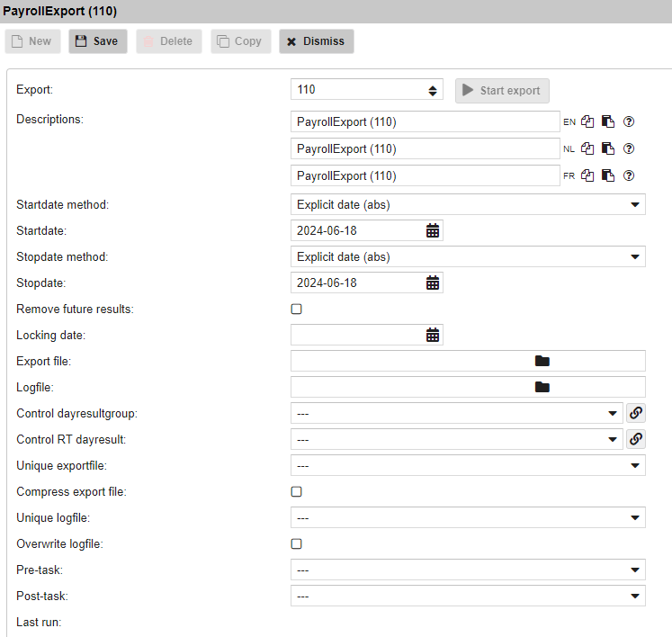Image resolution: width=672 pixels, height=637 pixels.
Task: Toggle the Overwrite logfile checkbox
Action: coord(297,544)
